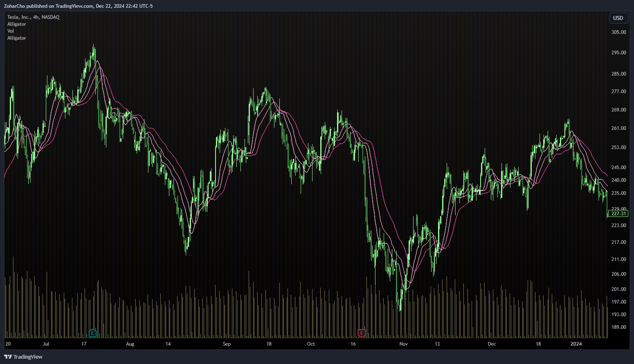634x364 pixels.
Task: Click the Sep label on time axis
Action: coord(227,344)
